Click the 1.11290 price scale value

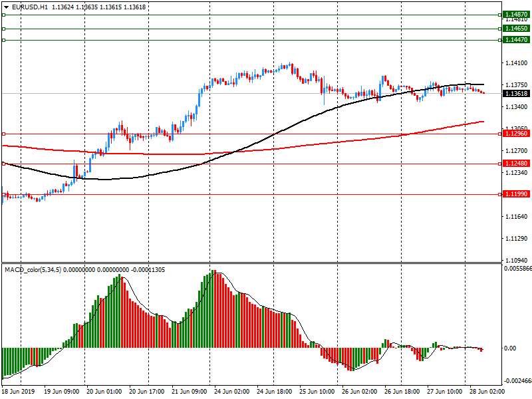tap(517, 239)
